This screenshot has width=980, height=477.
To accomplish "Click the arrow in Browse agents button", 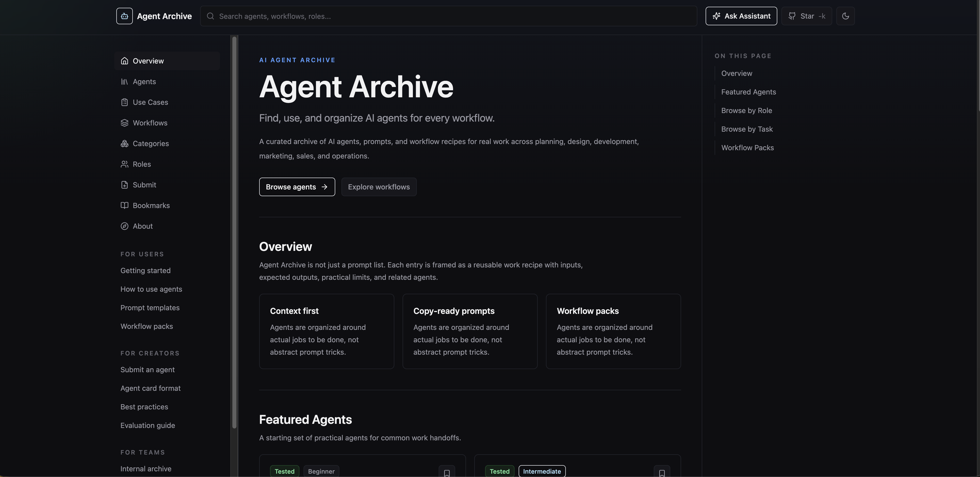I will point(324,187).
